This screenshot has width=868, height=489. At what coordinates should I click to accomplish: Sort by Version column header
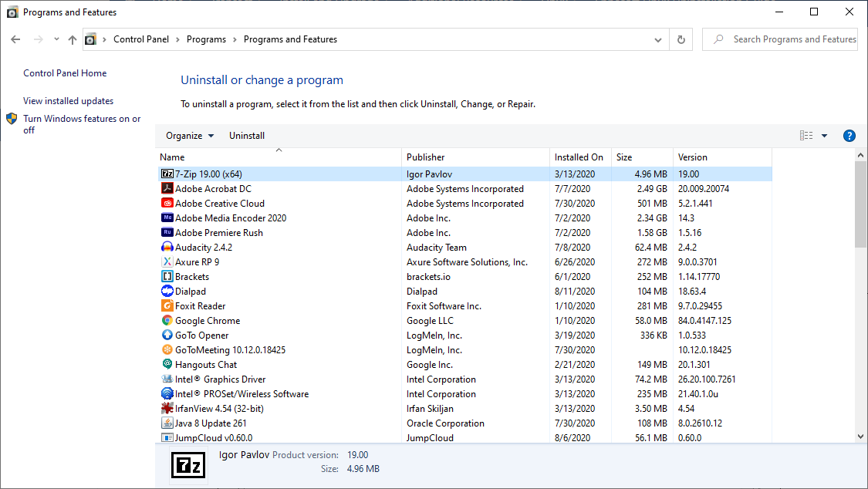tap(722, 157)
